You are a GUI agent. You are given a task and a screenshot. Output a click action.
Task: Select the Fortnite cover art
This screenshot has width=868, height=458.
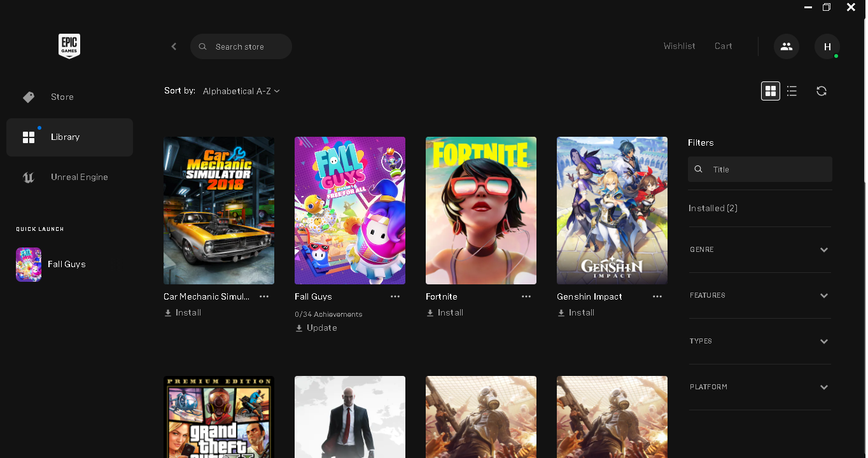[x=481, y=211]
